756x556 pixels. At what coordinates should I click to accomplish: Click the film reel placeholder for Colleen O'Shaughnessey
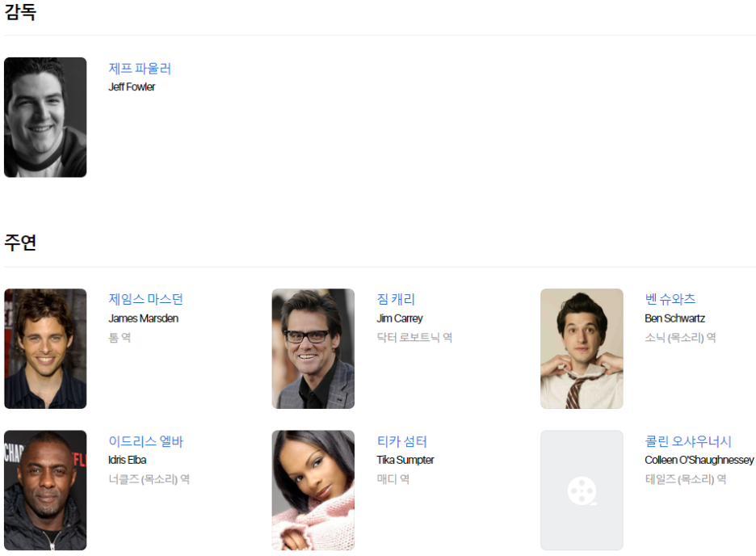coord(582,491)
